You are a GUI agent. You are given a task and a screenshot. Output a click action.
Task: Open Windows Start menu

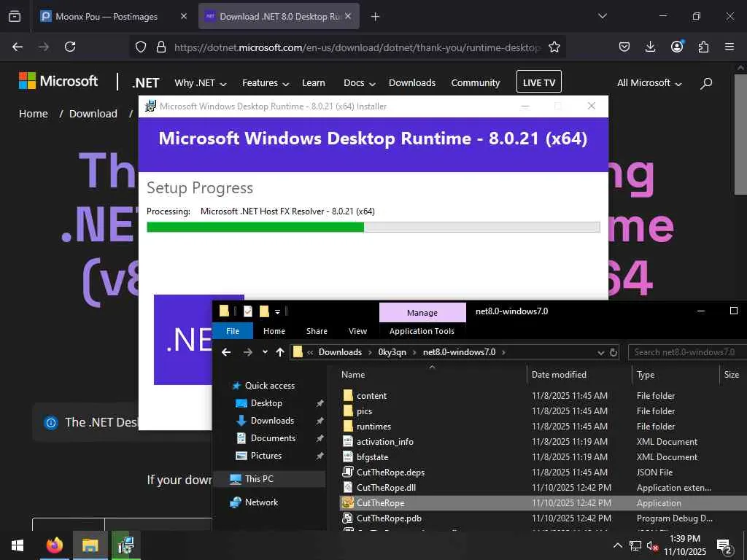point(18,545)
